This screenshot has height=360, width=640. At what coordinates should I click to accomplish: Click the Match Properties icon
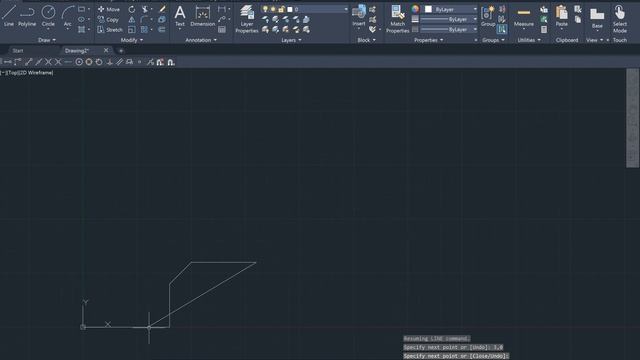click(x=397, y=19)
